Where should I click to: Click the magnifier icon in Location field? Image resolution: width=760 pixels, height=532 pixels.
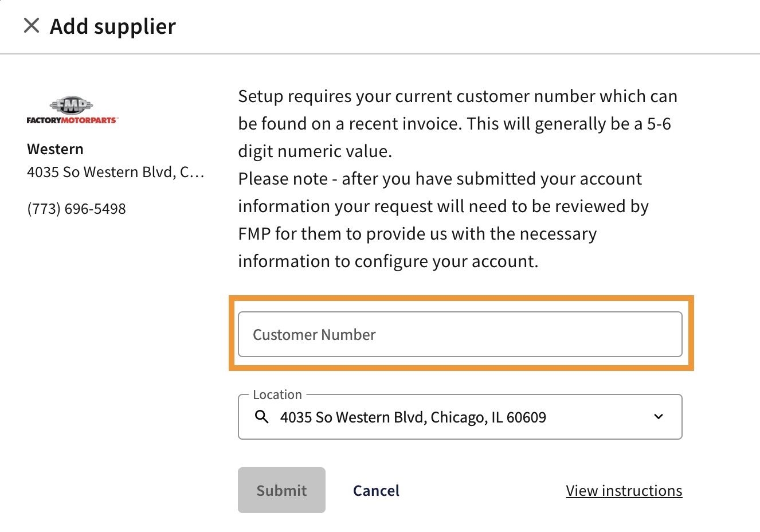click(261, 417)
